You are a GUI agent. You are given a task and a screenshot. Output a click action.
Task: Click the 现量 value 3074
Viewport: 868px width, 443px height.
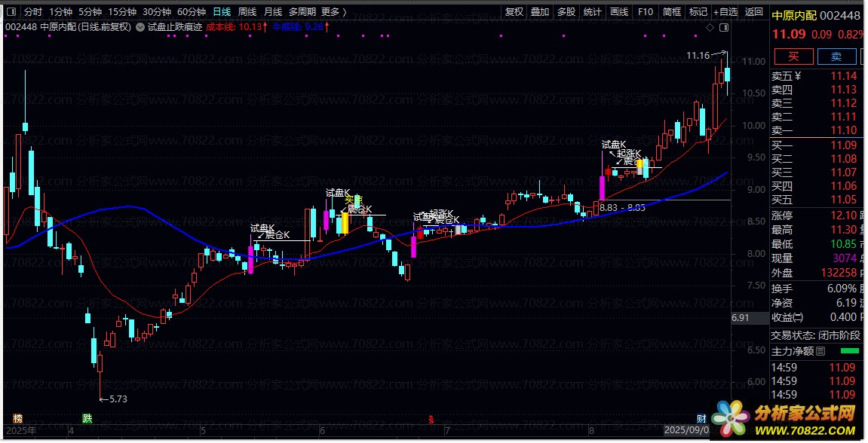coord(845,258)
